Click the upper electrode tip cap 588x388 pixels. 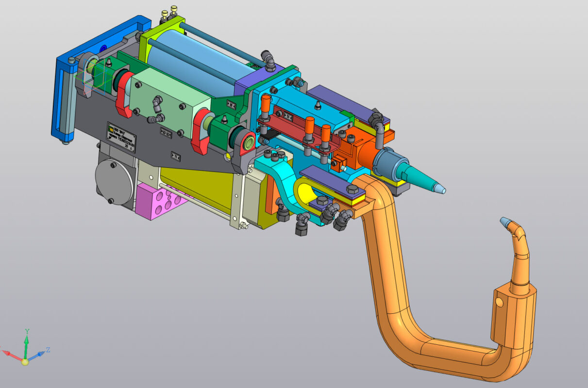[438, 188]
